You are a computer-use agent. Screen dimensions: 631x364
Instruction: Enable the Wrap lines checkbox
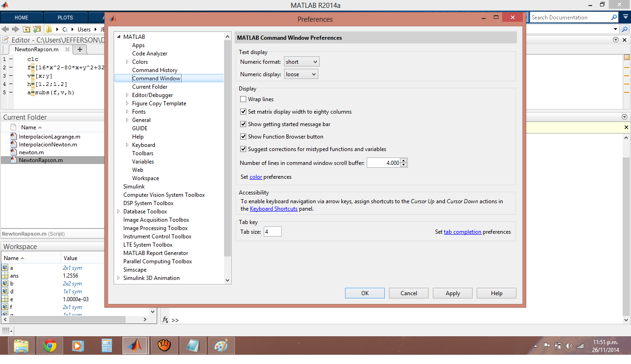[x=243, y=99]
